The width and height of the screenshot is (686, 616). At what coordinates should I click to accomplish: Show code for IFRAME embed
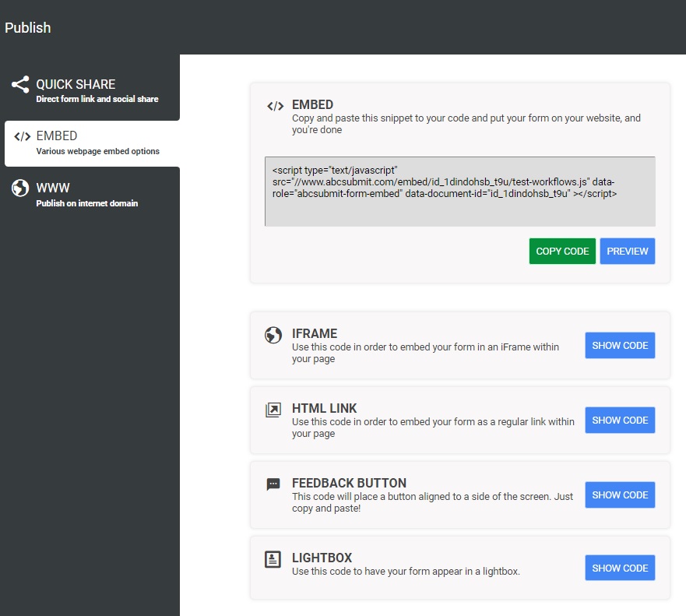click(620, 346)
